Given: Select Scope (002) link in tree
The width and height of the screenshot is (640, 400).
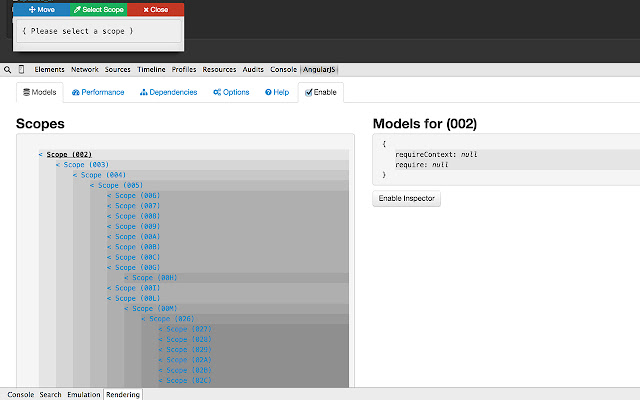Looking at the screenshot, I should [x=69, y=154].
